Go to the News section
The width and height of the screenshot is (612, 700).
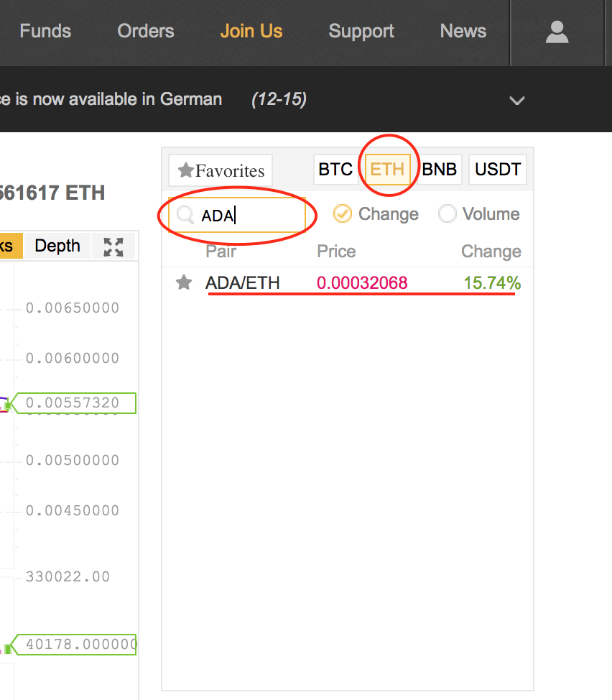point(463,32)
